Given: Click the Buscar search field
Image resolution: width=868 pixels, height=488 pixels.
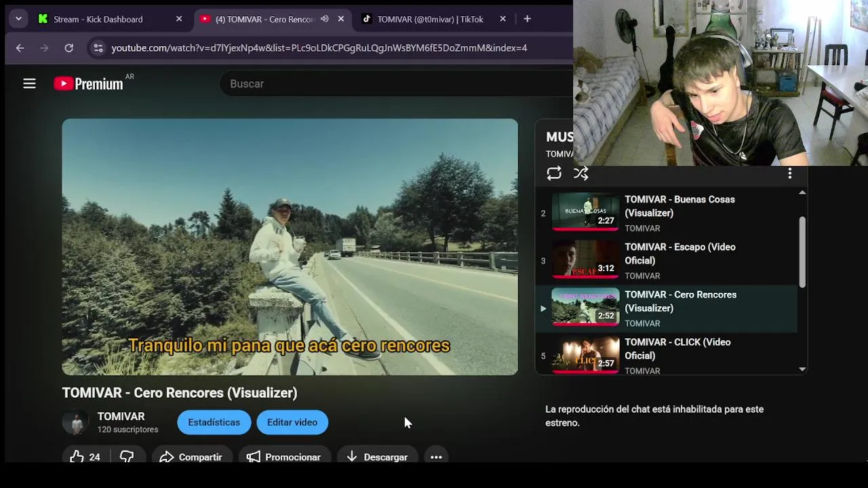Looking at the screenshot, I should (397, 83).
